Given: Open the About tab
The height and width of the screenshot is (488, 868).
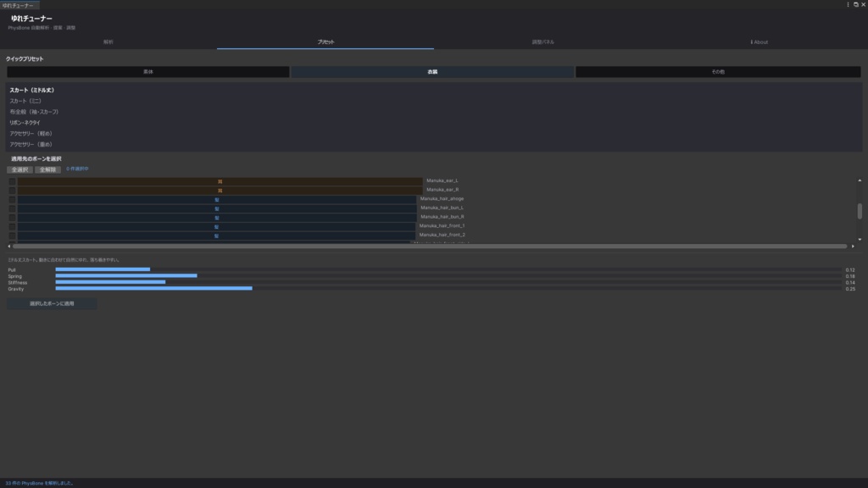Looking at the screenshot, I should 759,42.
